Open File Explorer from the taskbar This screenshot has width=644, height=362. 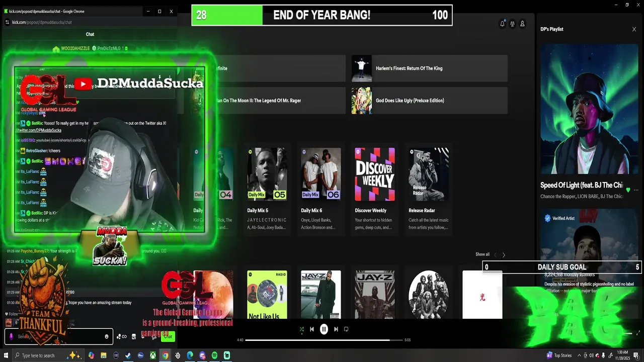pos(104,355)
